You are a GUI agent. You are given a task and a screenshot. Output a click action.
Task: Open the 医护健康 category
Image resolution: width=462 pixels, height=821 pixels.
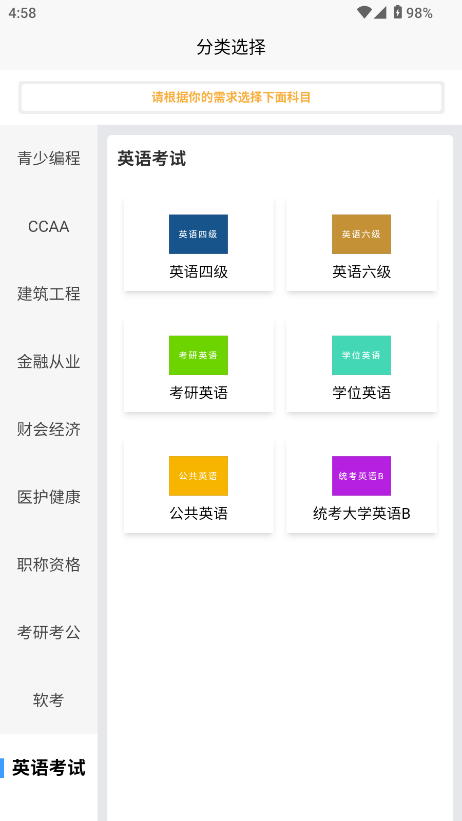pyautogui.click(x=49, y=497)
